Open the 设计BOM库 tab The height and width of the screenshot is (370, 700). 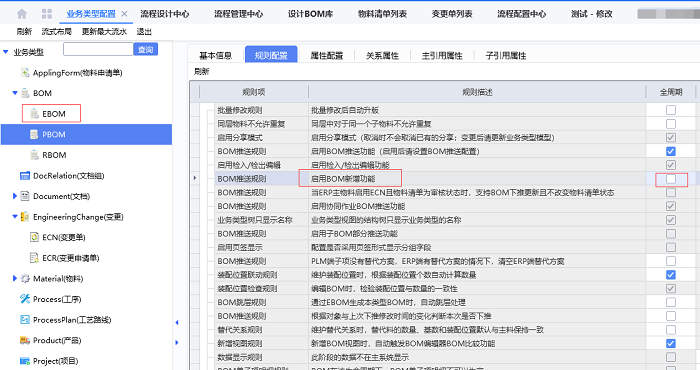310,14
